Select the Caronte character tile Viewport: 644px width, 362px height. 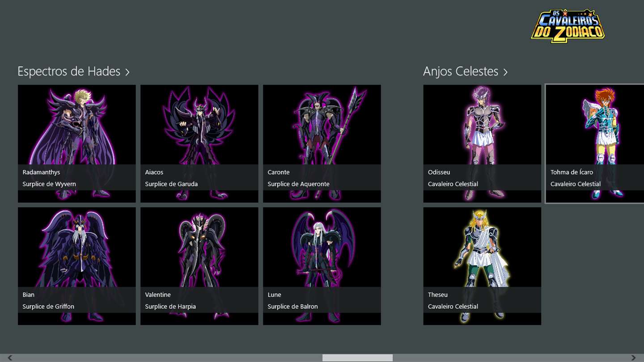[x=322, y=143]
